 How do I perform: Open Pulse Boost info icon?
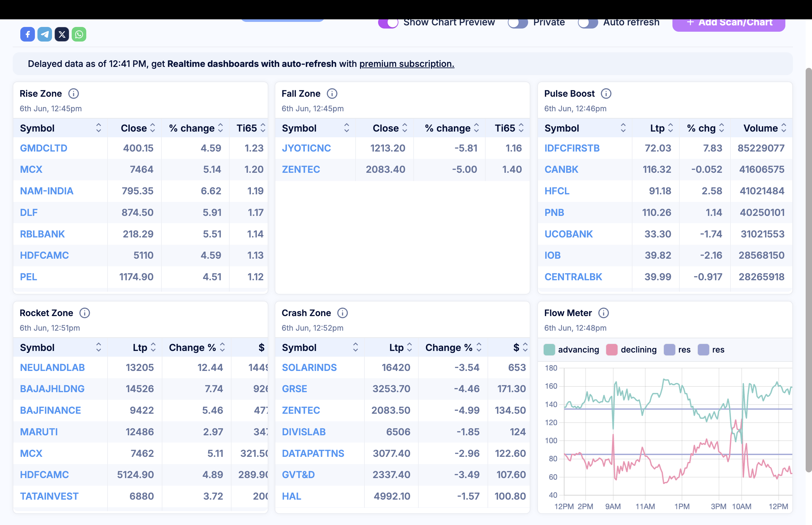(606, 94)
